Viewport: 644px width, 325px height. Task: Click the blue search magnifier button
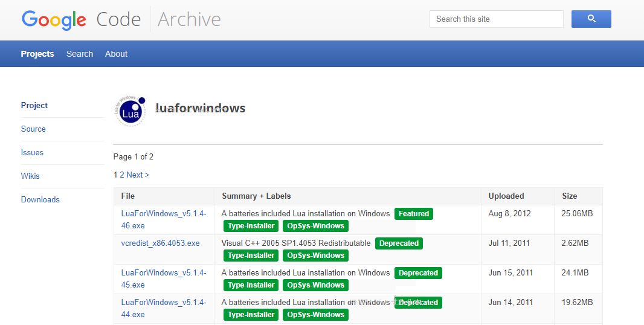click(591, 19)
